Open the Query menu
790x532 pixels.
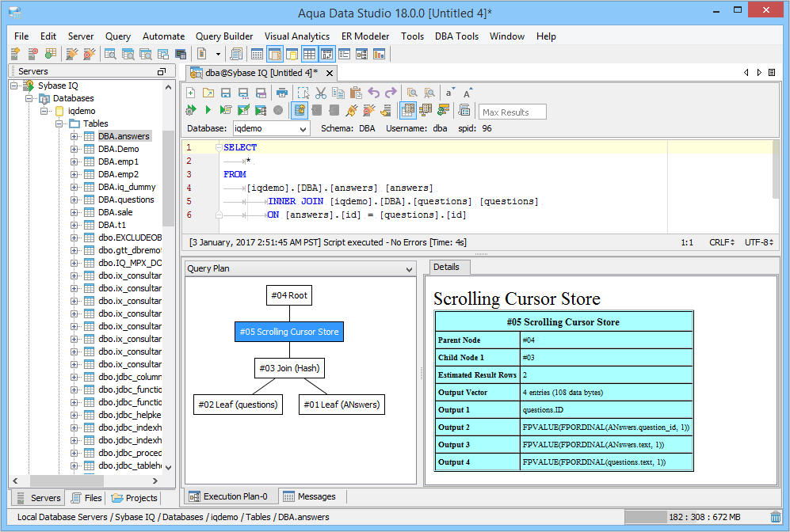118,36
